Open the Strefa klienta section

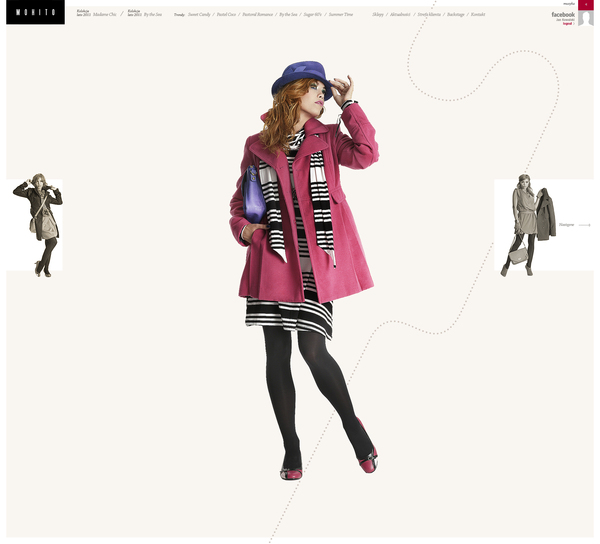(x=428, y=15)
